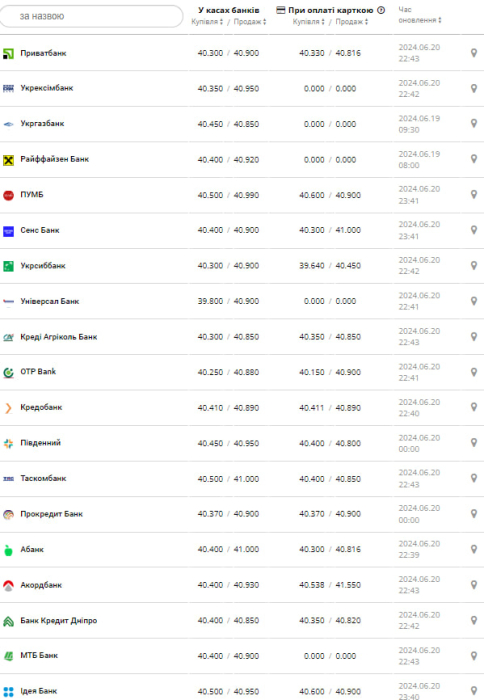Open the Креді Агріколь Банк link
Image resolution: width=484 pixels, height=700 pixels.
pos(58,337)
